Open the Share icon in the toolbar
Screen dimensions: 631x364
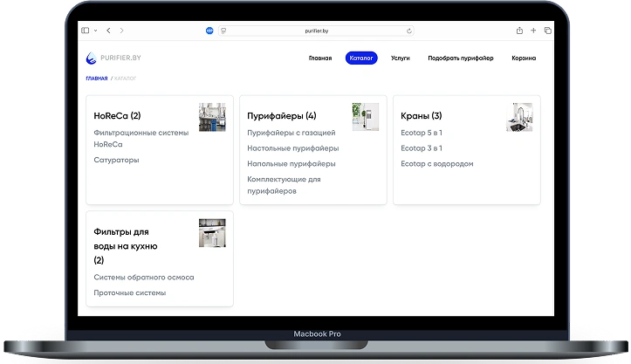[x=520, y=31]
